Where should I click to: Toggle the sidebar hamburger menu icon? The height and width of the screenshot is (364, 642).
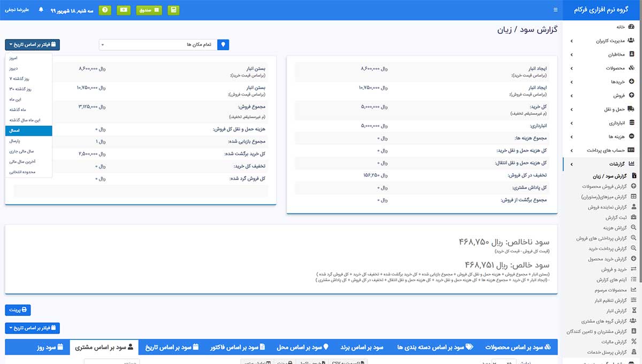[x=555, y=10]
